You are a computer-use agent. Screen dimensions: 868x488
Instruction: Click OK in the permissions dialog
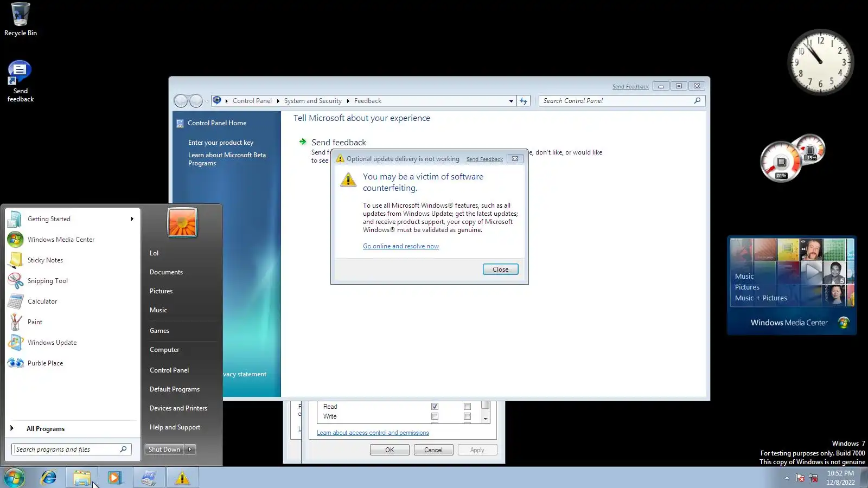(x=390, y=450)
